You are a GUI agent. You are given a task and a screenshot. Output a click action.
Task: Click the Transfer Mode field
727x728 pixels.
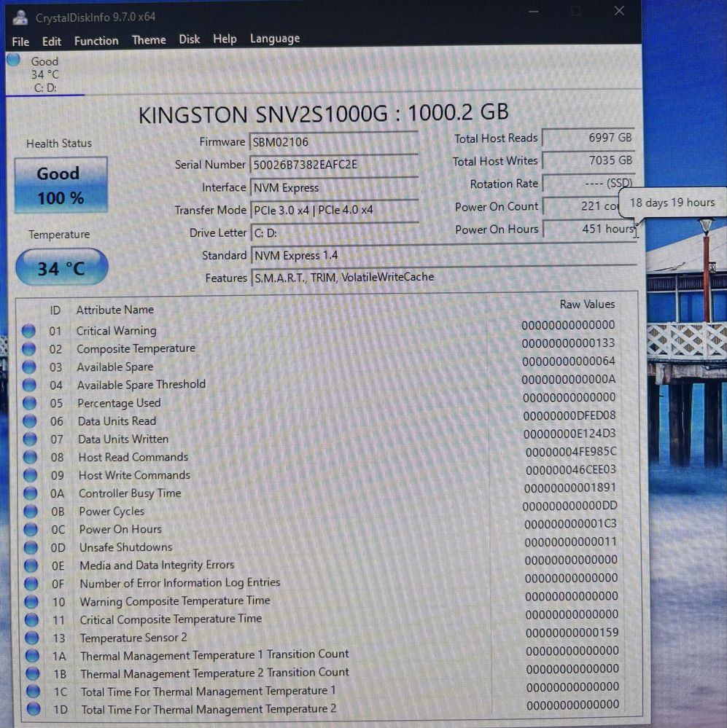click(x=335, y=210)
